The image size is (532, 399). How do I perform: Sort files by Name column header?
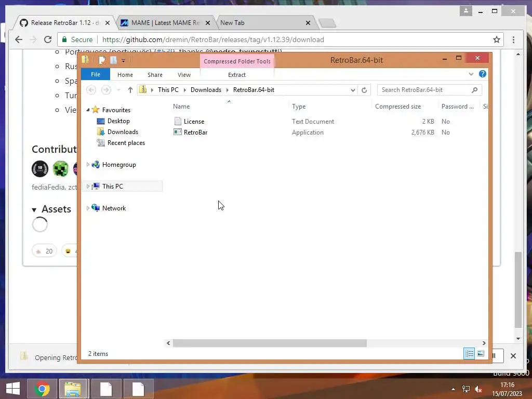pos(181,107)
